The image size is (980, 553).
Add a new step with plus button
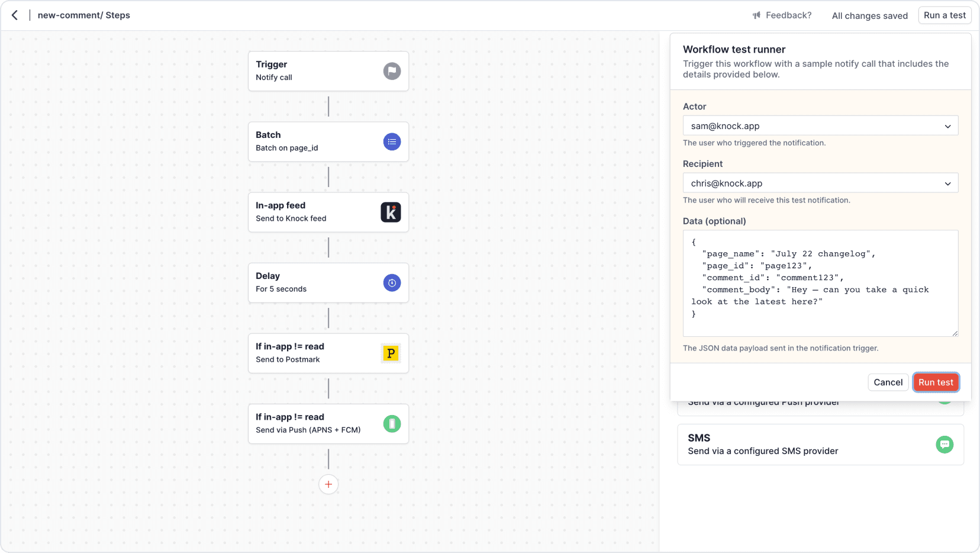coord(328,484)
